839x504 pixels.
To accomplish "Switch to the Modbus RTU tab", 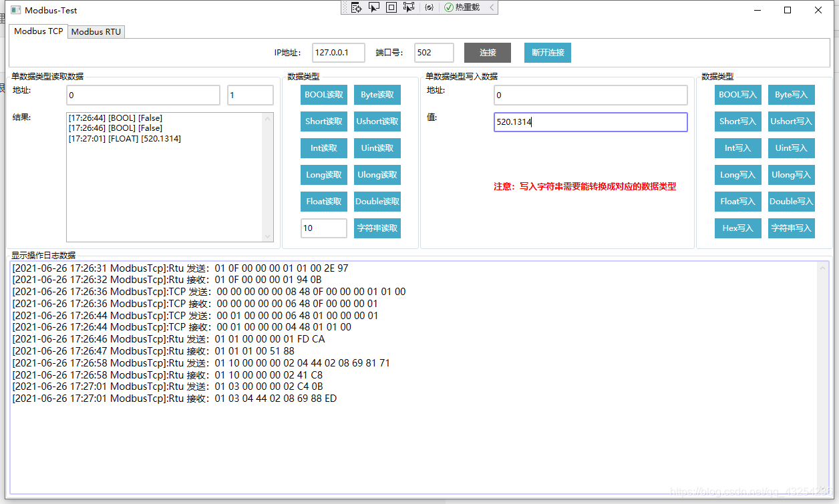I will (x=96, y=31).
